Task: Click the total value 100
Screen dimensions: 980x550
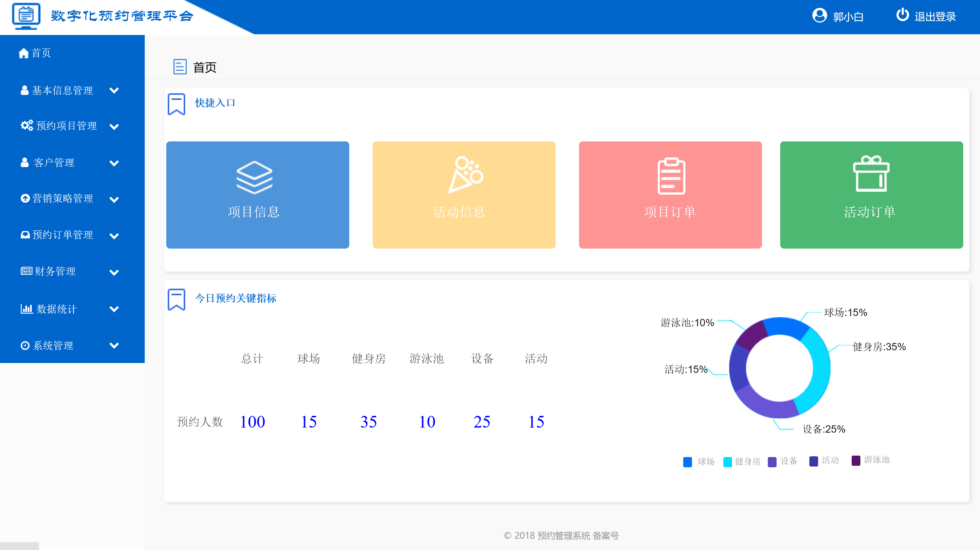Action: (x=253, y=421)
